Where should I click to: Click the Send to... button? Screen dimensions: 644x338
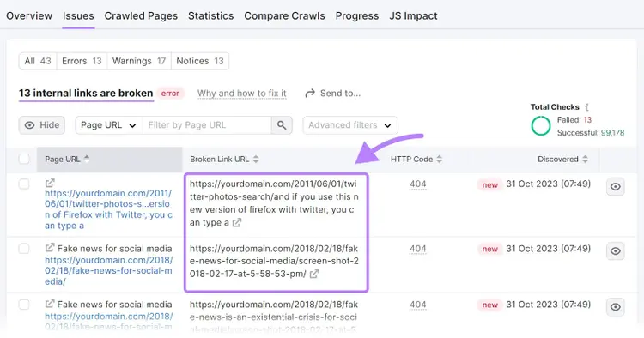pyautogui.click(x=332, y=94)
